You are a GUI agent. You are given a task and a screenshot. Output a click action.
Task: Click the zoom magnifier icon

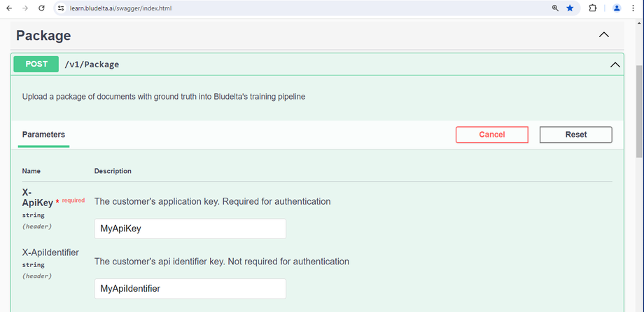coord(555,8)
